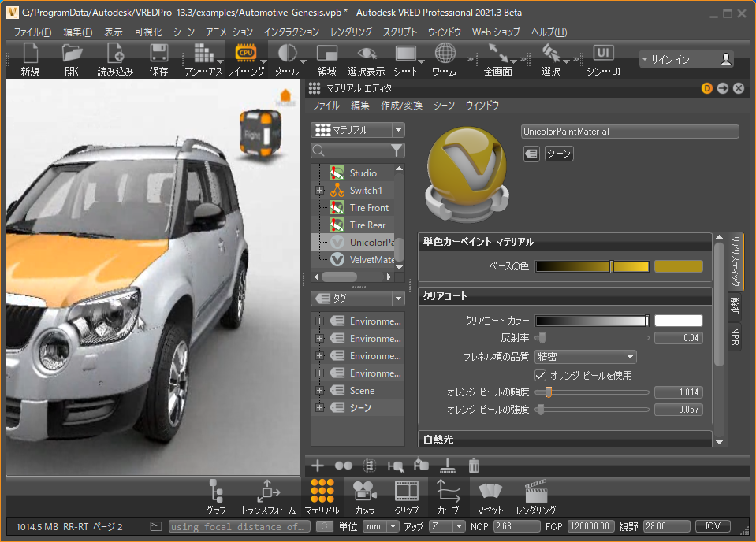Toggle the オレンジ ピールを使用 checkbox
Image resolution: width=756 pixels, height=542 pixels.
[x=541, y=375]
